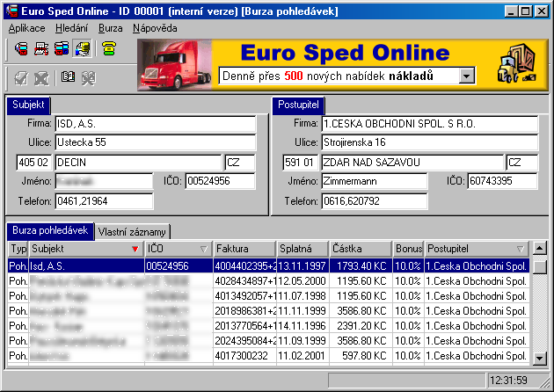Click the Postupitel Firma field '1.CESKA OBCHODNI SPOL. S R.O.'
Viewport: 554px width, 392px height.
coord(430,124)
